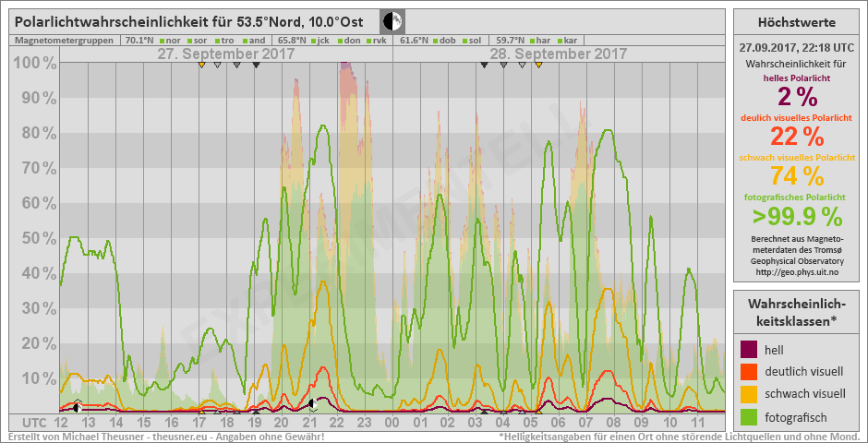
Task: Click the 'deutlich visuell' orange-red legend swatch
Action: pyautogui.click(x=749, y=372)
